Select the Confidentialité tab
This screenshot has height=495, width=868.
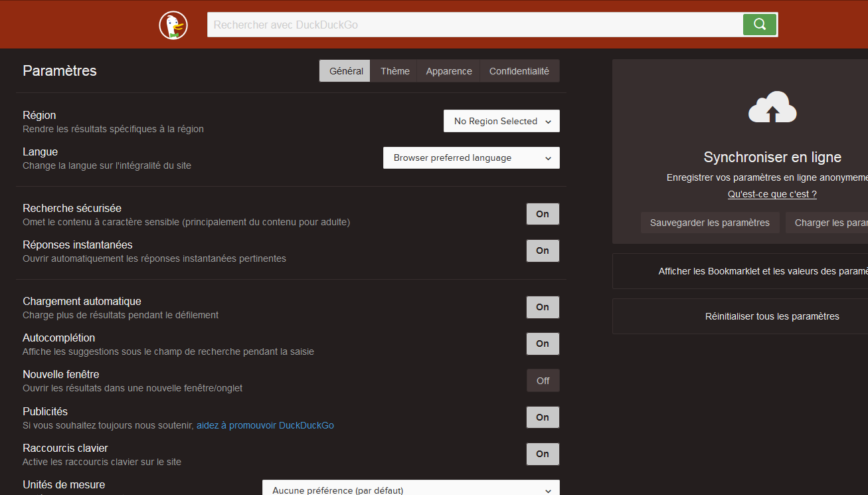tap(519, 70)
